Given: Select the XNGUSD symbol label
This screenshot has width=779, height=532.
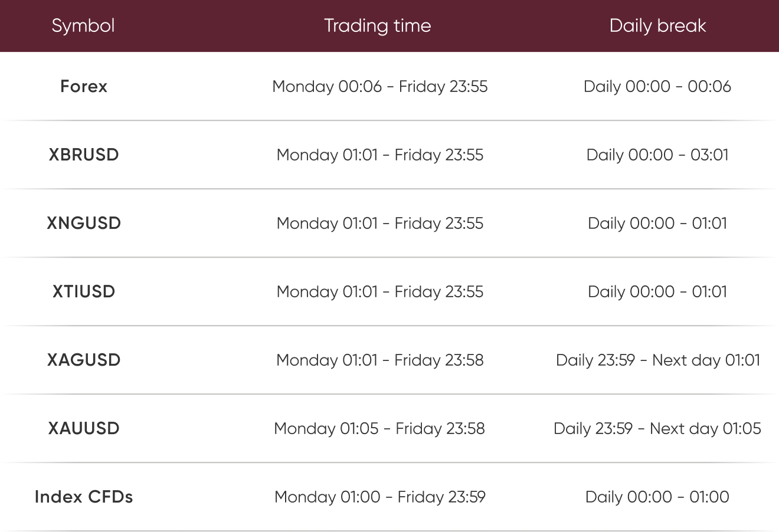Looking at the screenshot, I should [x=84, y=224].
